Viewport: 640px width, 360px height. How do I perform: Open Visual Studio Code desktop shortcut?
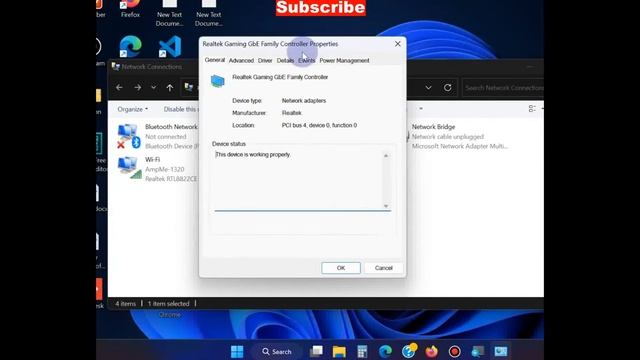coord(170,46)
